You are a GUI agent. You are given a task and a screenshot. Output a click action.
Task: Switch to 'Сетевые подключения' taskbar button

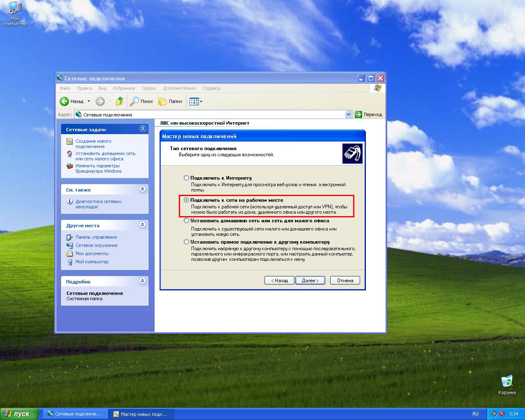[76, 414]
